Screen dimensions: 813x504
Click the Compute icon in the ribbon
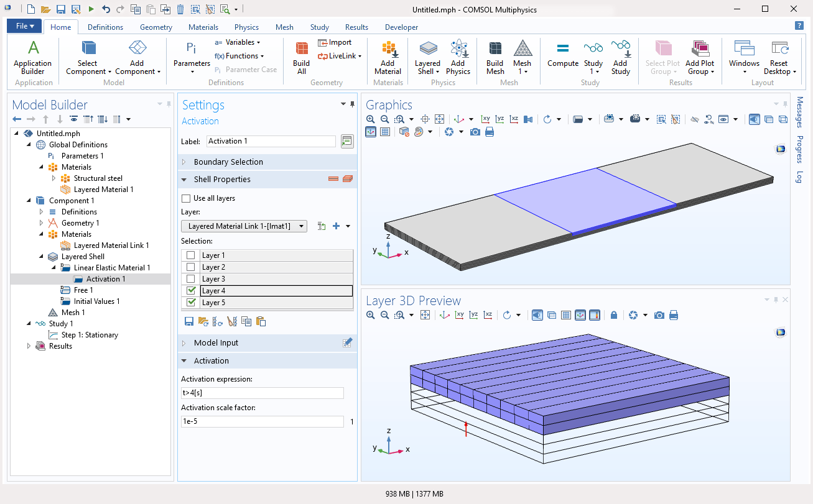(562, 56)
